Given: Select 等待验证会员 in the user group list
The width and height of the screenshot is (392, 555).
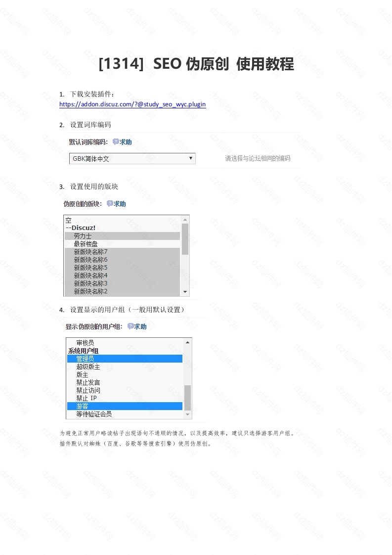Looking at the screenshot, I should tap(94, 414).
